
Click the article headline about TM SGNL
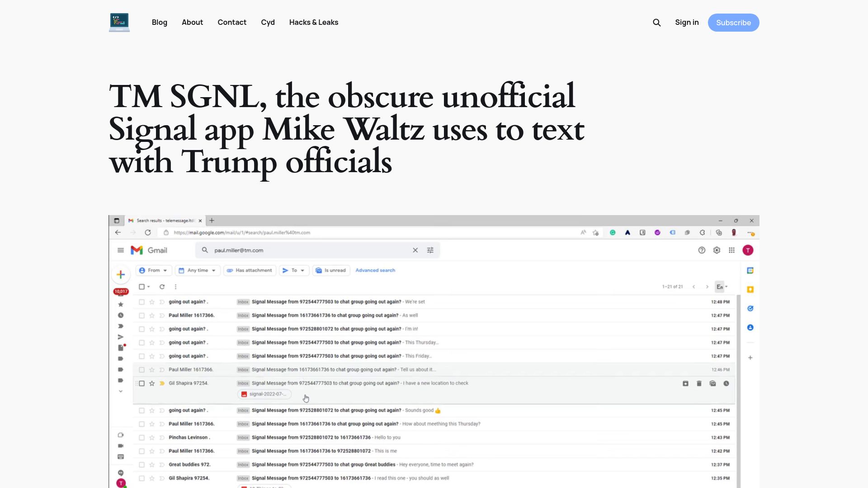pos(346,129)
